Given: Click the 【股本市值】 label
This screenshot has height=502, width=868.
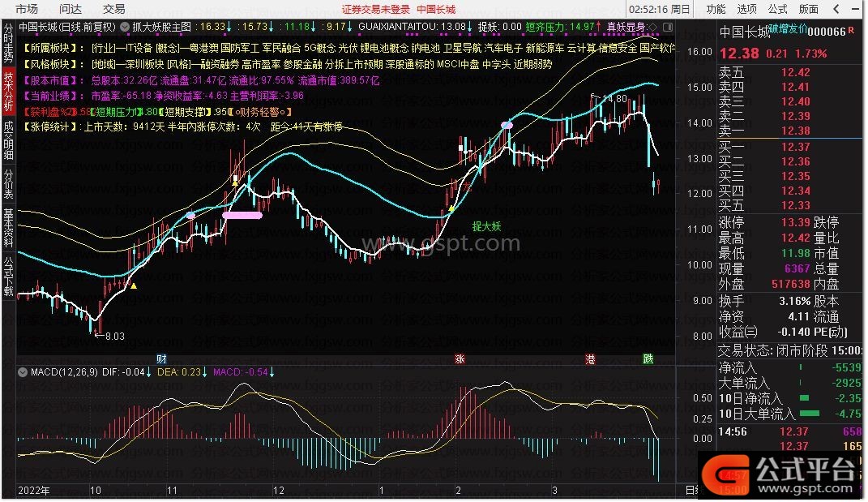Looking at the screenshot, I should coord(53,80).
